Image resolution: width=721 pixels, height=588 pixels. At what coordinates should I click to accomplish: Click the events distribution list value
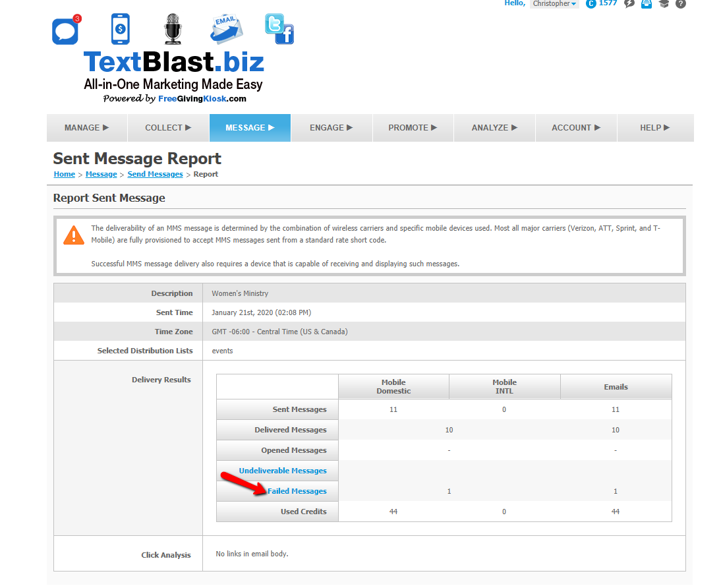tap(223, 351)
